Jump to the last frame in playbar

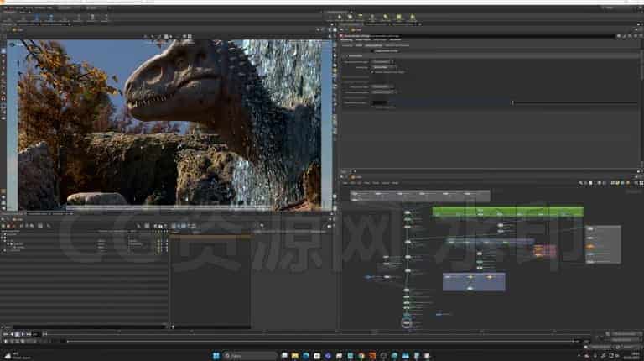(x=29, y=334)
